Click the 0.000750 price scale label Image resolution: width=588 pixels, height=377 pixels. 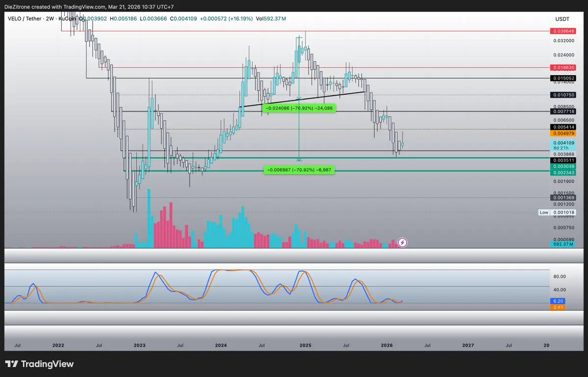(x=563, y=227)
